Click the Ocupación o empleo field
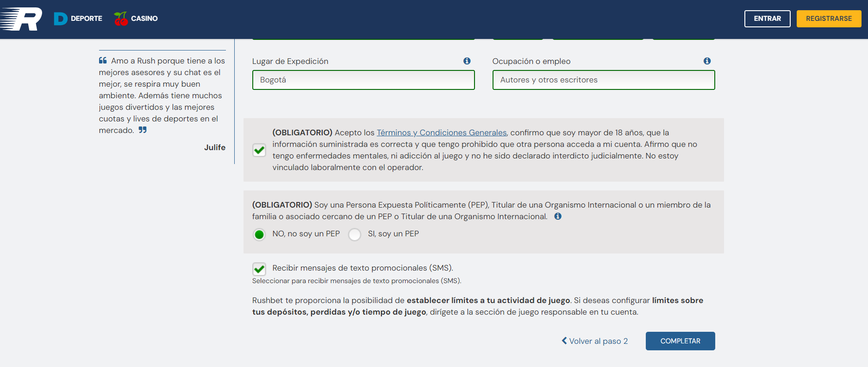This screenshot has height=367, width=868. [x=604, y=80]
